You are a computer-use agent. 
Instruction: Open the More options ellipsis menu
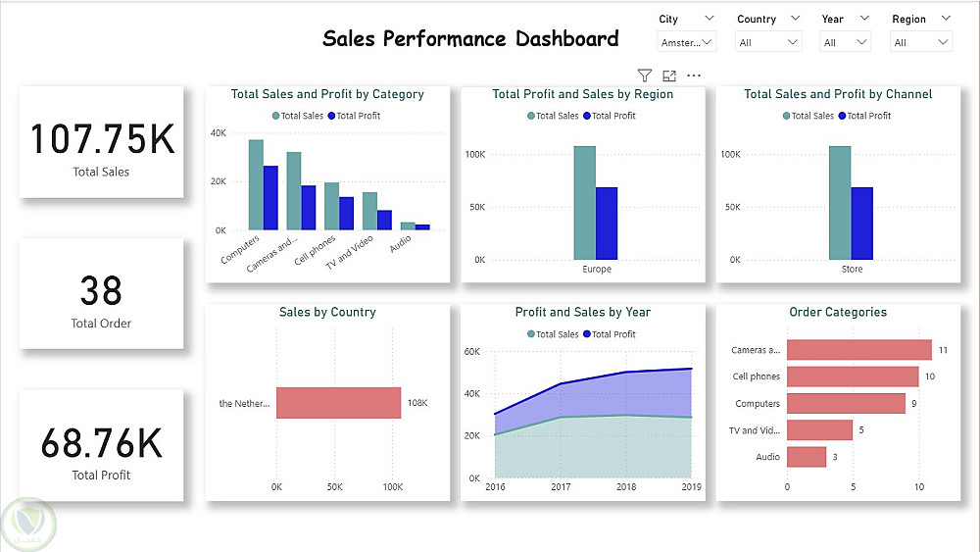(x=694, y=75)
